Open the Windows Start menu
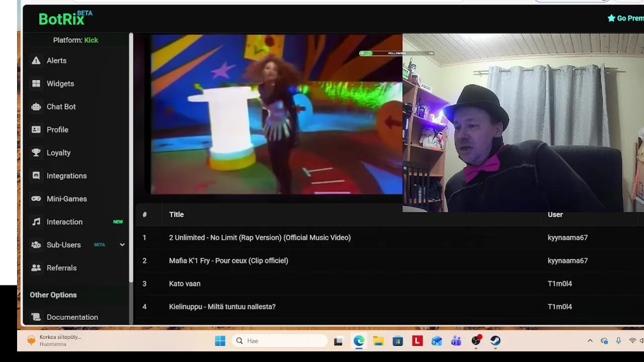The image size is (644, 362). click(x=220, y=341)
